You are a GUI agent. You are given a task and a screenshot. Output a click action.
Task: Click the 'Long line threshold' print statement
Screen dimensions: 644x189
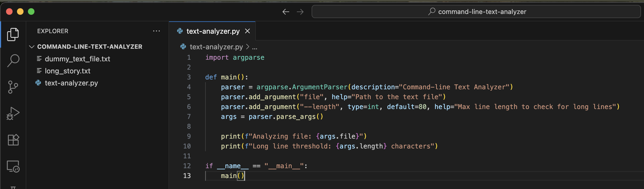point(329,146)
